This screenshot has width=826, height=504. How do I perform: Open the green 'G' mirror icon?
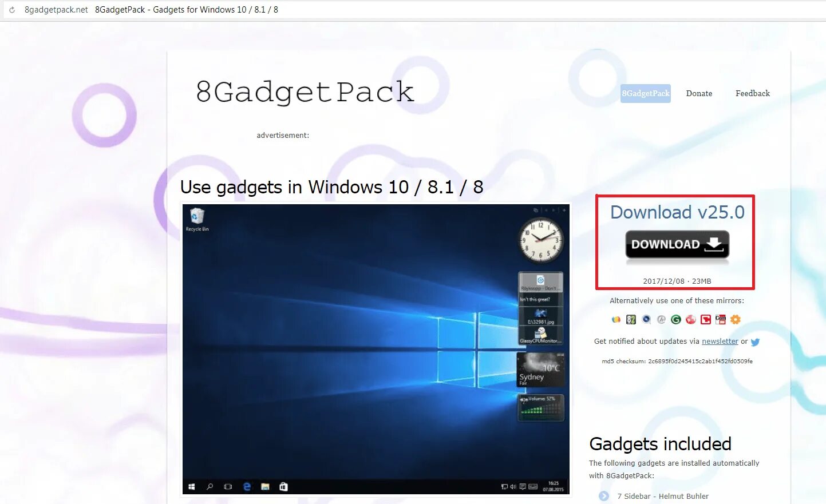[676, 320]
